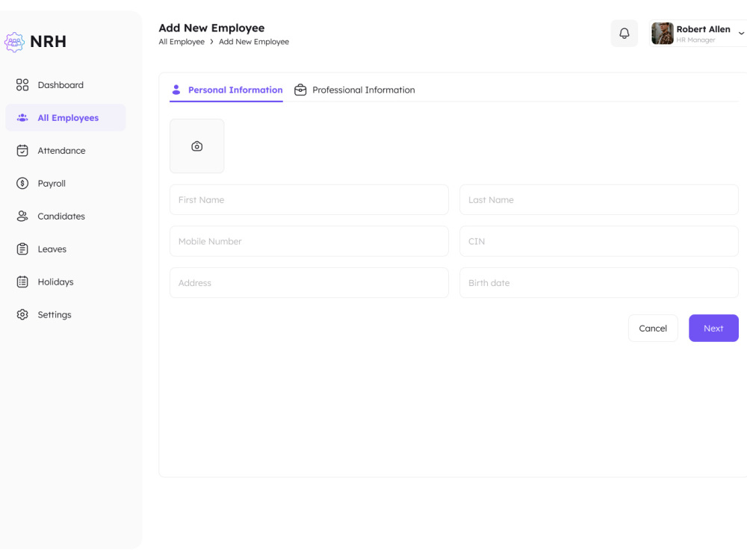Click the Attendance calendar-check icon
This screenshot has width=747, height=560.
[x=22, y=151]
